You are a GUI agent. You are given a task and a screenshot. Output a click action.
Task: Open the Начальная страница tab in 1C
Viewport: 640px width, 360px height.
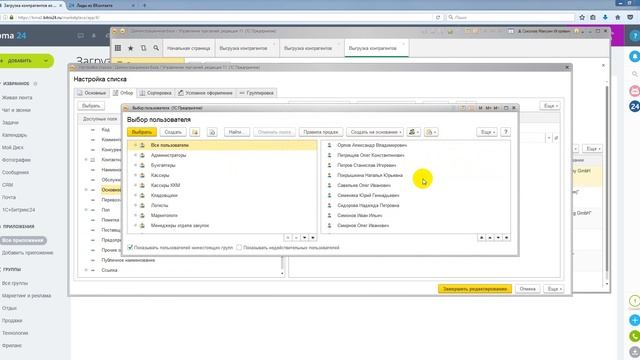[x=189, y=48]
